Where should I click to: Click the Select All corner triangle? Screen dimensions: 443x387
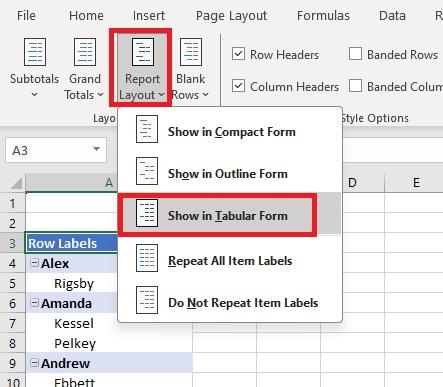point(16,183)
